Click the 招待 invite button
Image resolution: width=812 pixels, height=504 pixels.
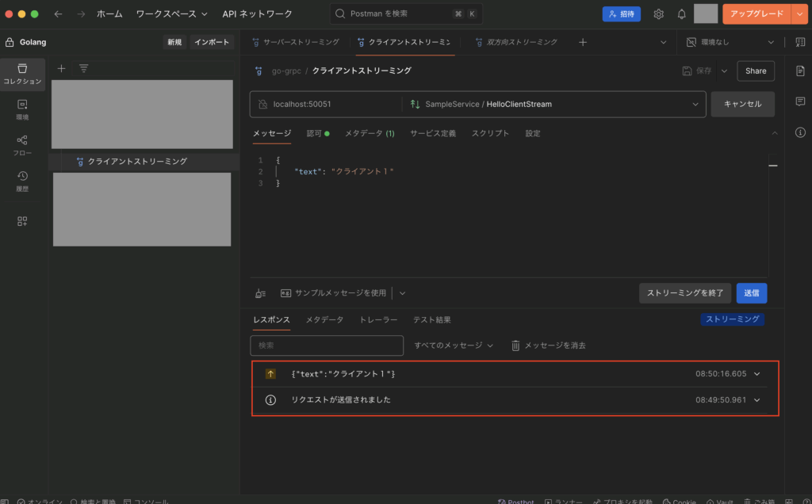(x=621, y=14)
